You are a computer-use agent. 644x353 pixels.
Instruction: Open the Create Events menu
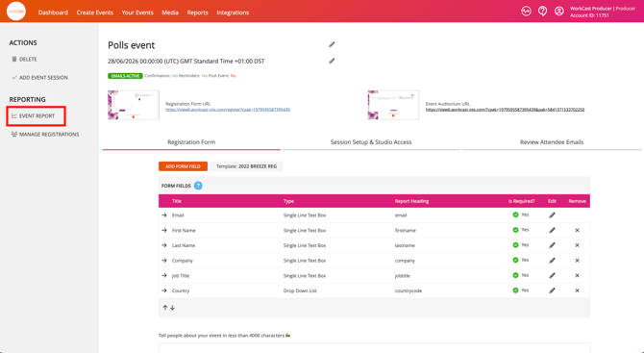pos(95,13)
